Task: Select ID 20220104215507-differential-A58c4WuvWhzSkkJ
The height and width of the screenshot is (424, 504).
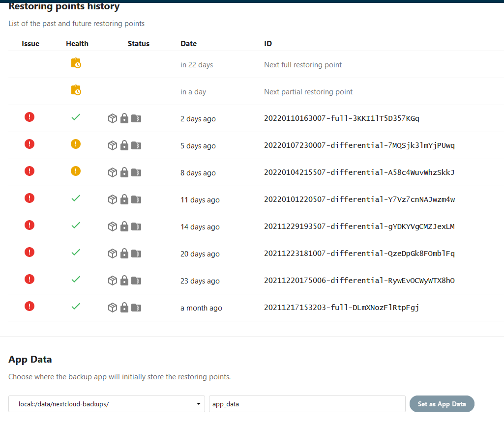Action: [x=359, y=172]
